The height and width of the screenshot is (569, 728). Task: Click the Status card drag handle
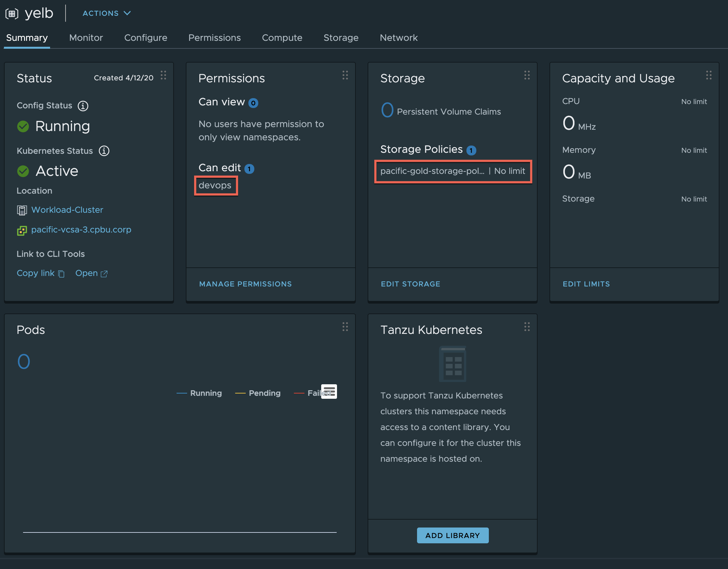pos(163,75)
